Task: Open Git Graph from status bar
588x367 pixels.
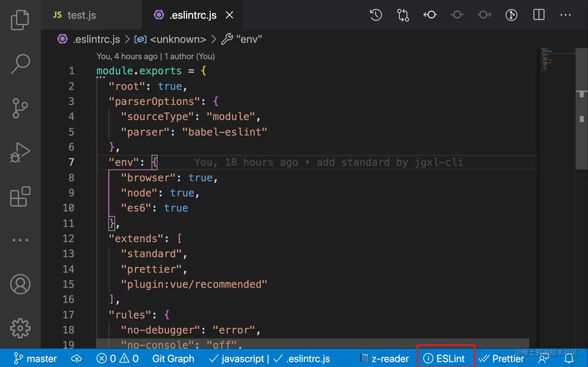Action: 173,358
